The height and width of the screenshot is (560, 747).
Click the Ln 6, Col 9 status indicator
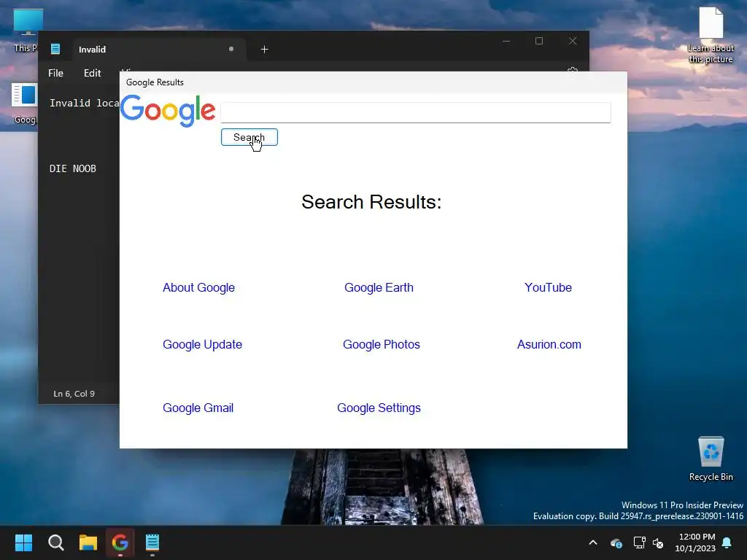(74, 394)
